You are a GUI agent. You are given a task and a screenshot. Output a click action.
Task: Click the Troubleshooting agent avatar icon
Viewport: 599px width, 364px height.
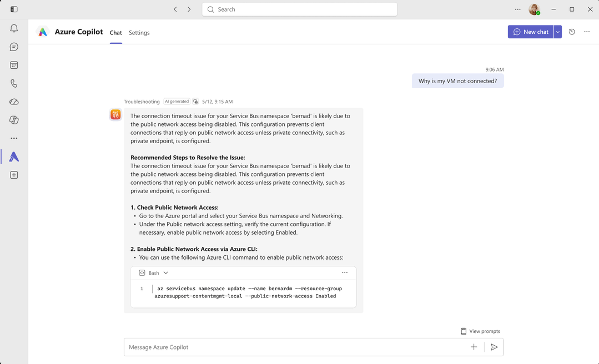[x=115, y=114]
